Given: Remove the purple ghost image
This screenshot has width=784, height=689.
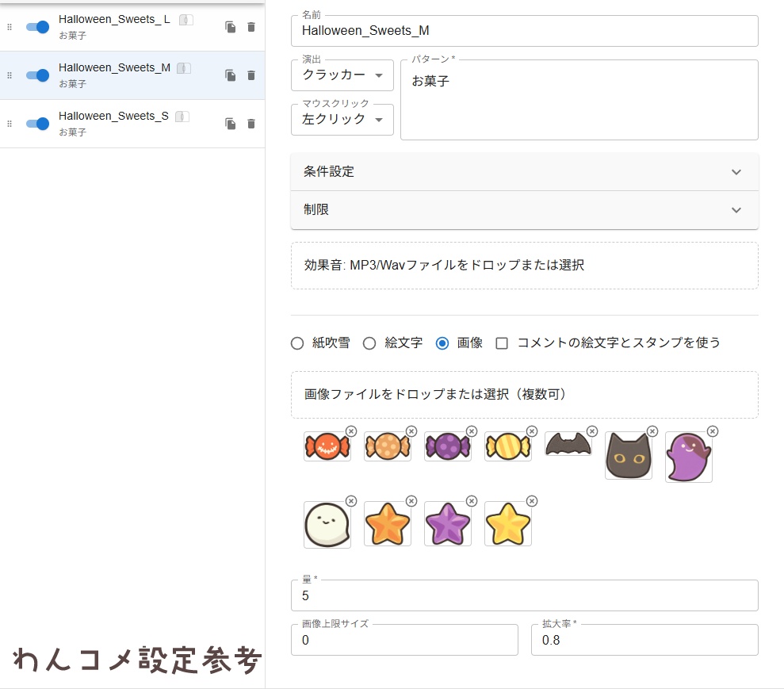Looking at the screenshot, I should [711, 431].
